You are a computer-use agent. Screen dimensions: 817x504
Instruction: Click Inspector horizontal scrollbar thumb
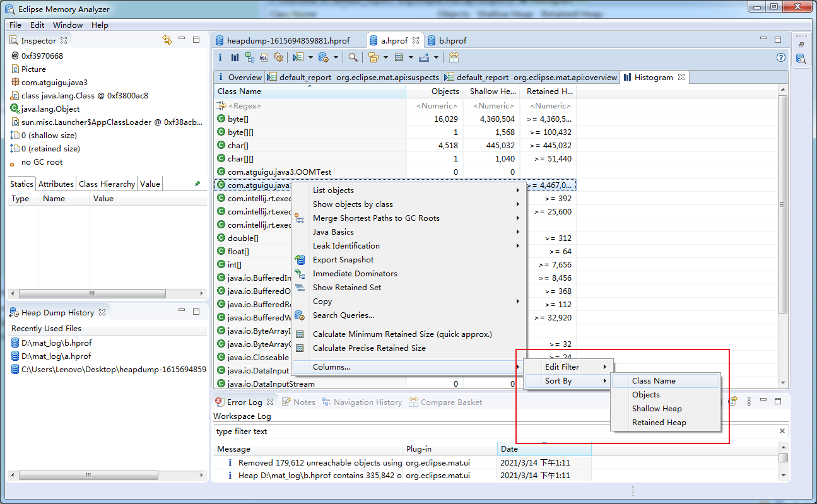[x=92, y=293]
